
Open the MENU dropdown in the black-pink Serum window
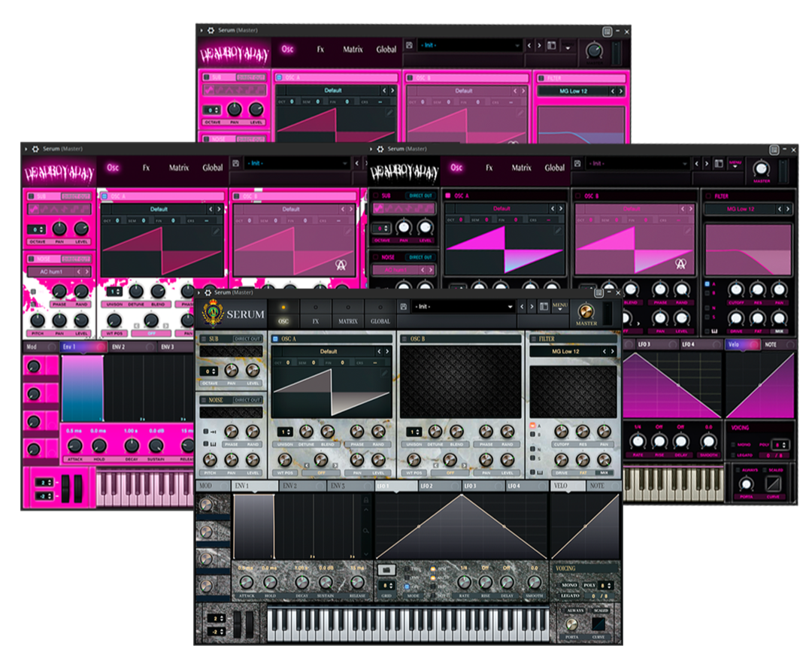(735, 164)
